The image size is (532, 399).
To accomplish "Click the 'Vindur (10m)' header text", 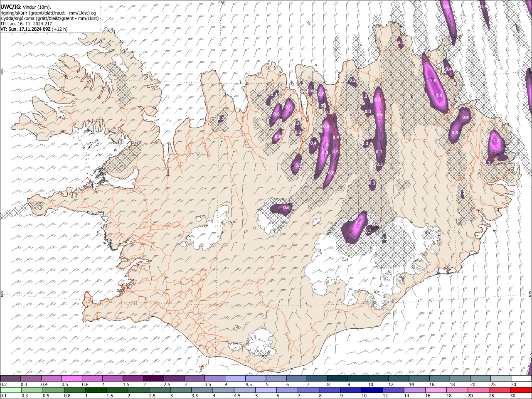I will 36,7.
